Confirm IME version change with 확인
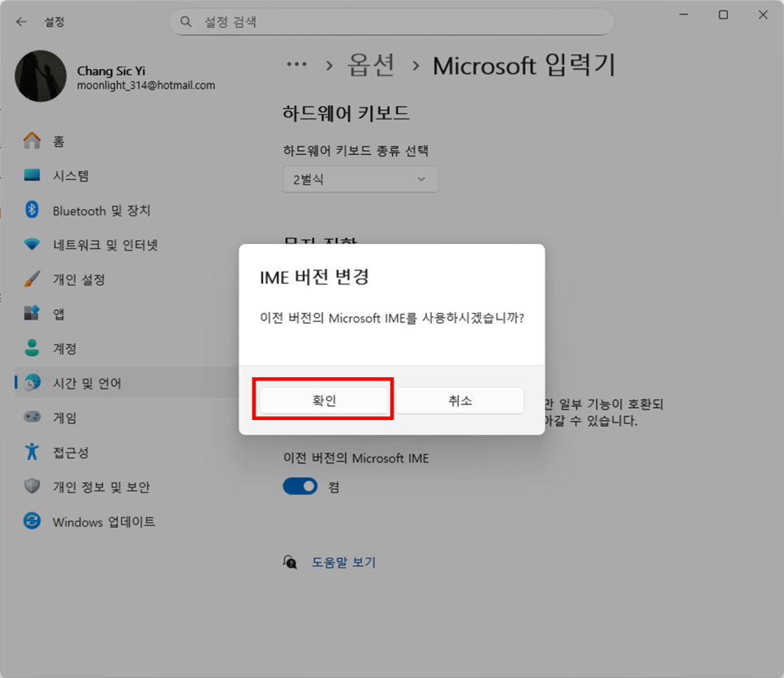This screenshot has width=784, height=678. pyautogui.click(x=324, y=400)
